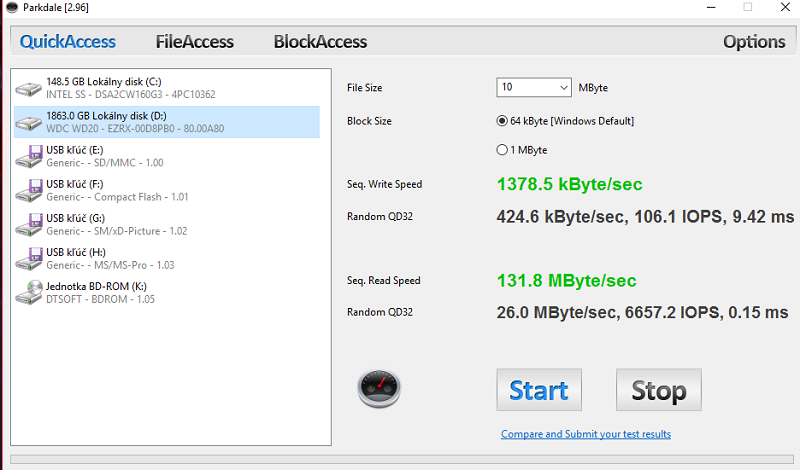This screenshot has height=470, width=800.
Task: Open the FileAccess tab
Action: pos(195,42)
